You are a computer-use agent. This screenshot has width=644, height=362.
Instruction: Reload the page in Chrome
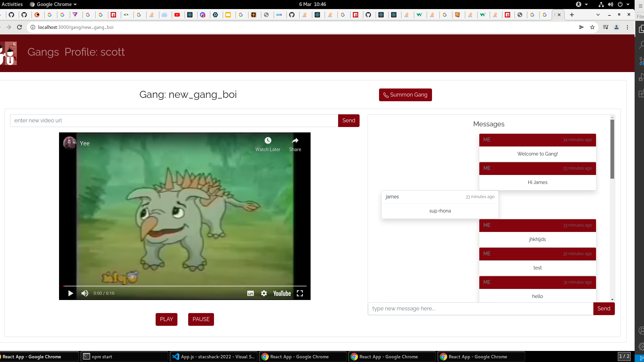point(19,27)
